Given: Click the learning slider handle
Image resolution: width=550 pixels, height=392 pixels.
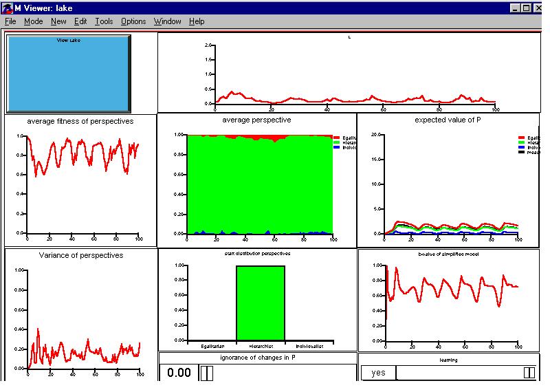Looking at the screenshot, I should point(529,373).
